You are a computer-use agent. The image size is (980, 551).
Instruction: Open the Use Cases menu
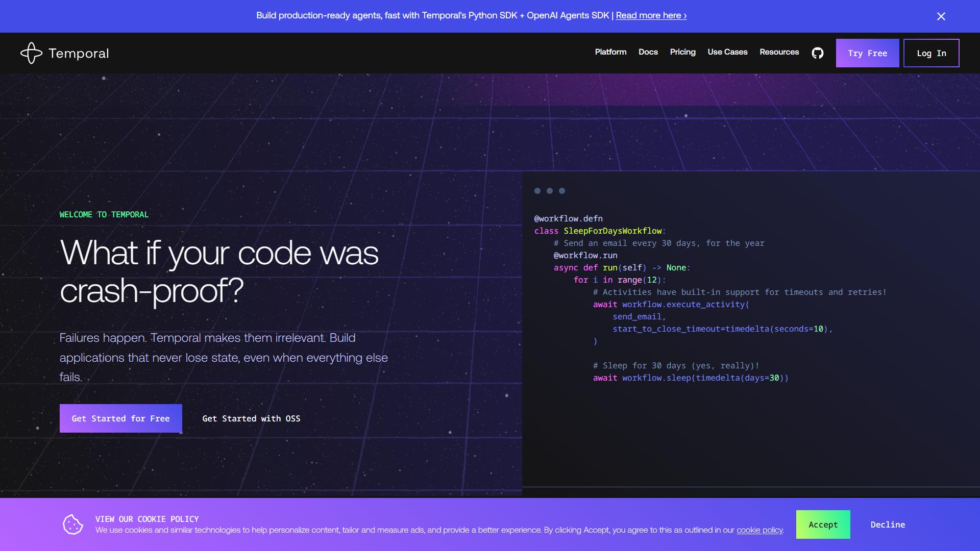(x=727, y=52)
